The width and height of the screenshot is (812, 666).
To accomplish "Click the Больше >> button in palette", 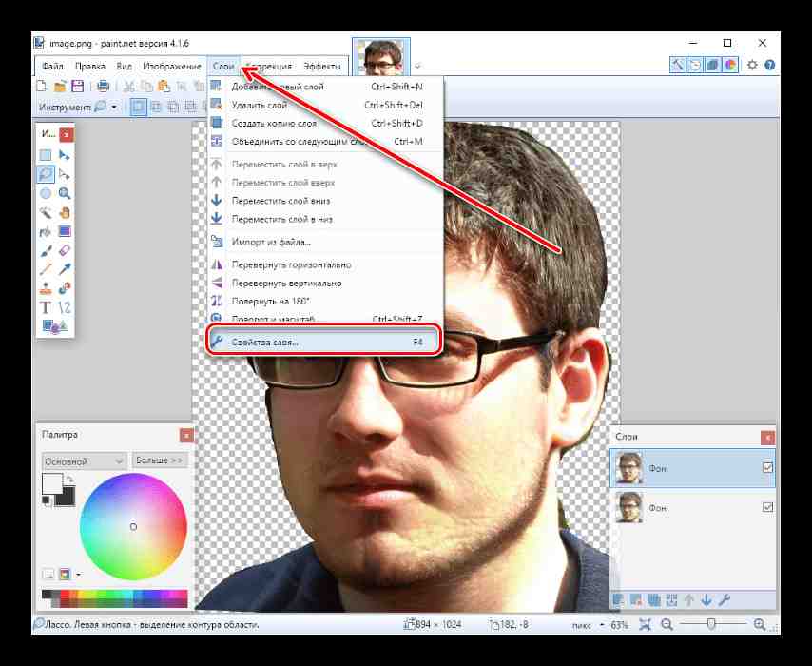I will (159, 460).
